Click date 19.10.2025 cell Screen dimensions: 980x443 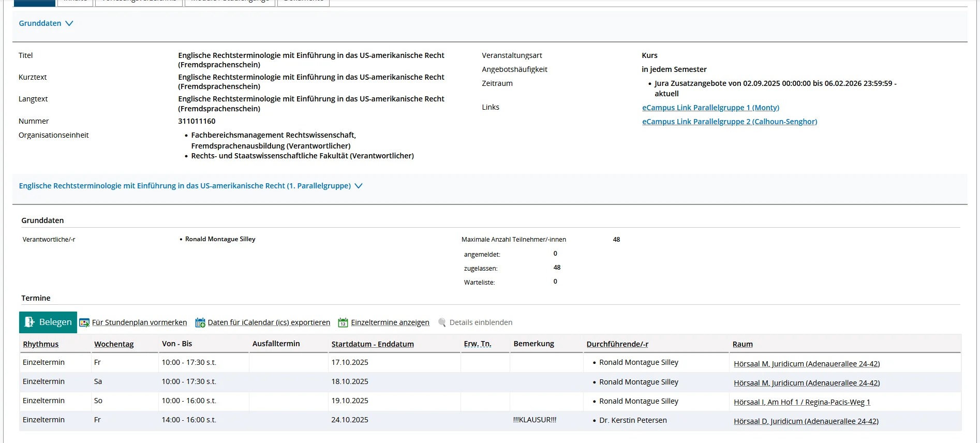[350, 401]
